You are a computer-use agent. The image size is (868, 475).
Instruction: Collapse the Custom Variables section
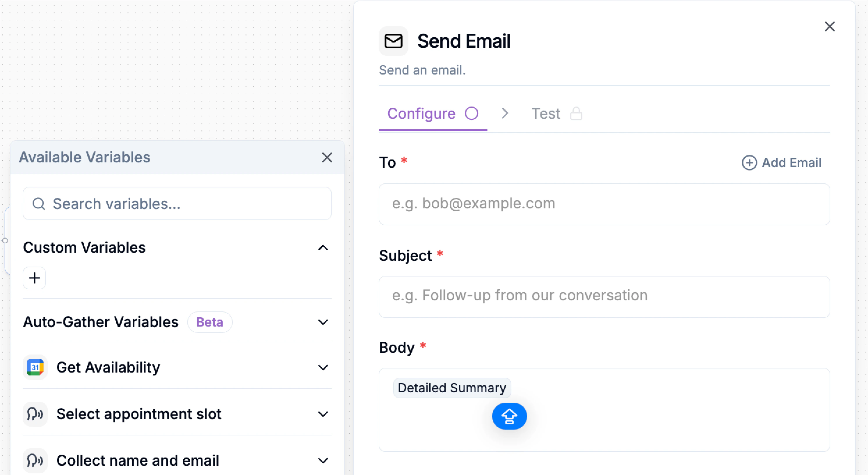click(323, 248)
